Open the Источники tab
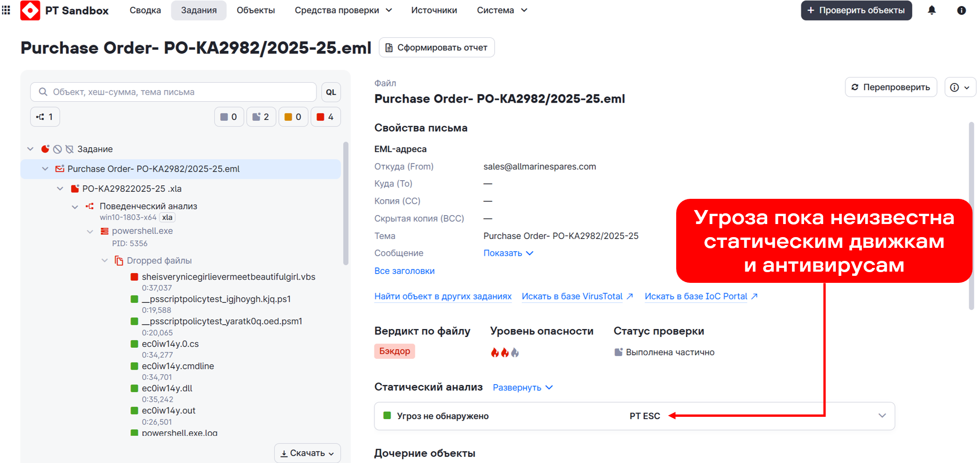The width and height of the screenshot is (980, 463). tap(434, 10)
